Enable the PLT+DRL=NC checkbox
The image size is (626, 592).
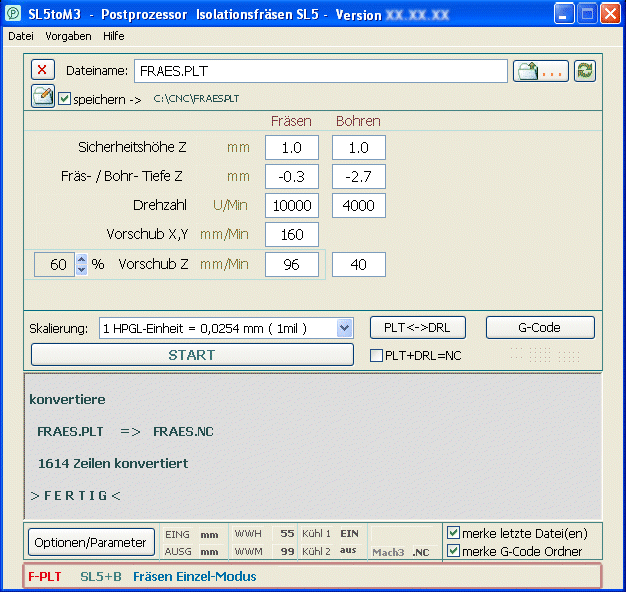(377, 355)
